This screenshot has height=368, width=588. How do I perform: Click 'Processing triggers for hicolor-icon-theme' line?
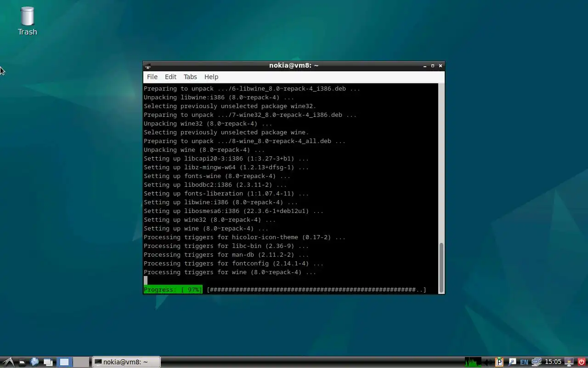pyautogui.click(x=245, y=237)
